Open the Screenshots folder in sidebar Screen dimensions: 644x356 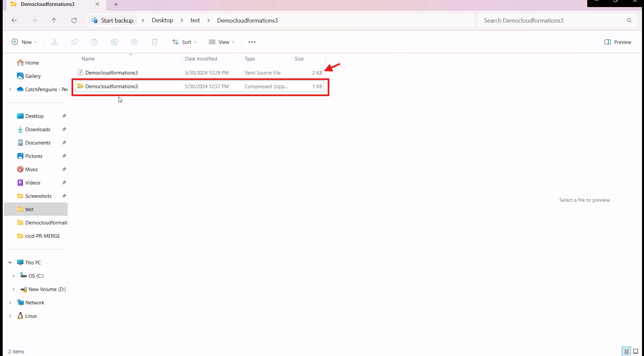(x=34, y=196)
